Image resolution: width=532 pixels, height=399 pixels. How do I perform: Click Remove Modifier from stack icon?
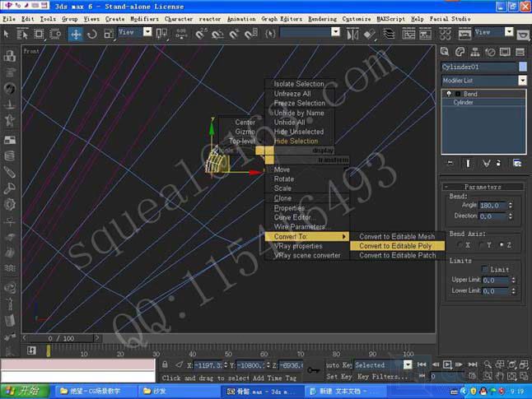[x=498, y=164]
